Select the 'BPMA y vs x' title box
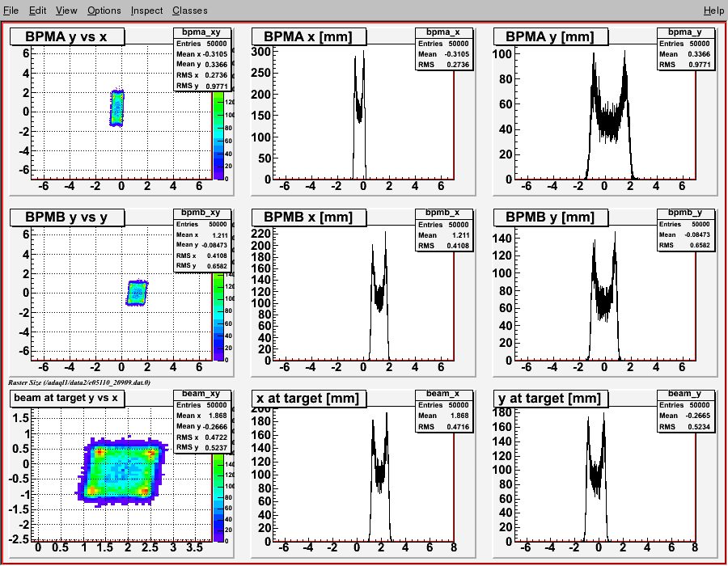728x566 pixels. [67, 36]
